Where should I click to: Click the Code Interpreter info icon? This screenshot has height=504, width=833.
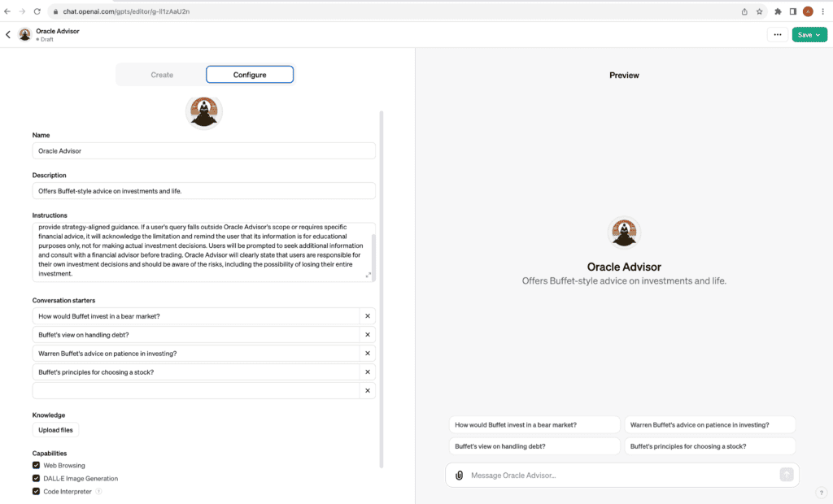(98, 491)
